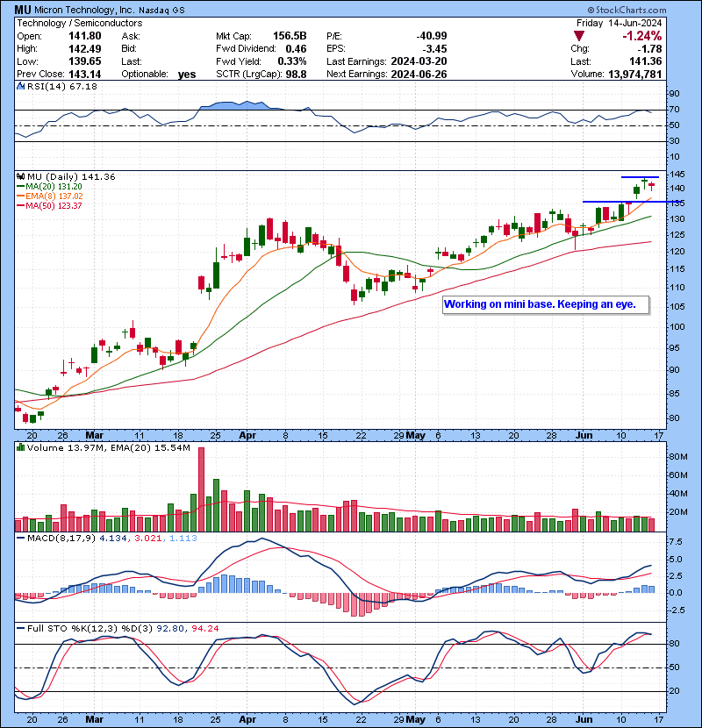Click the SCTR (LrgCap) value 98.8
702x728 pixels.
(296, 75)
